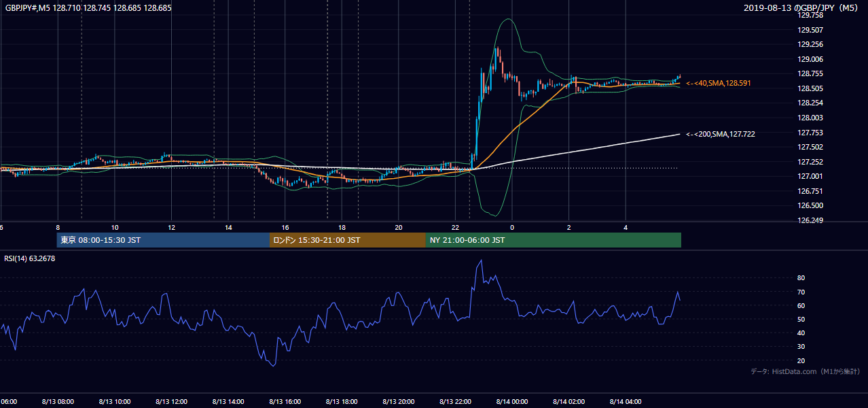Click RSI scale value 20 at right edge
Viewport: 868px width, 408px height.
pyautogui.click(x=801, y=360)
